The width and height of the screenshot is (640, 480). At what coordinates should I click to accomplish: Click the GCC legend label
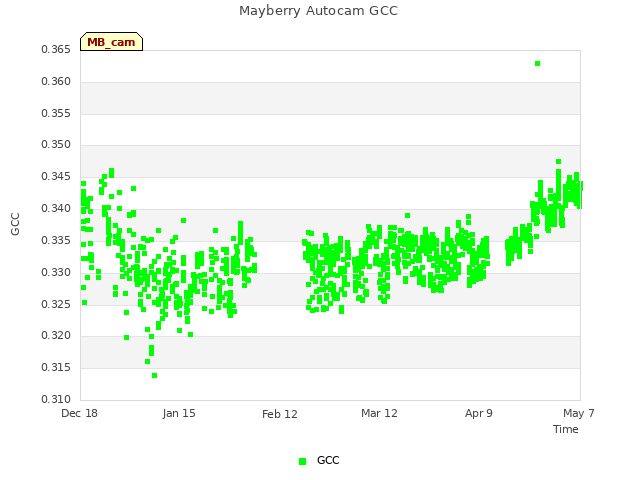point(328,460)
